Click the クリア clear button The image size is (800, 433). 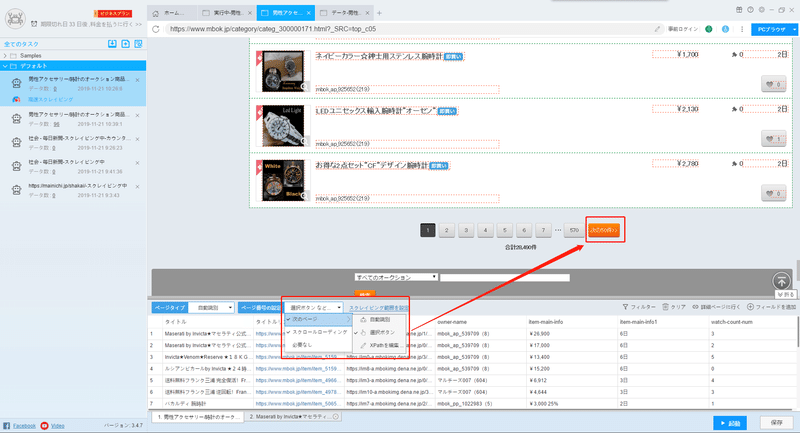pyautogui.click(x=674, y=307)
